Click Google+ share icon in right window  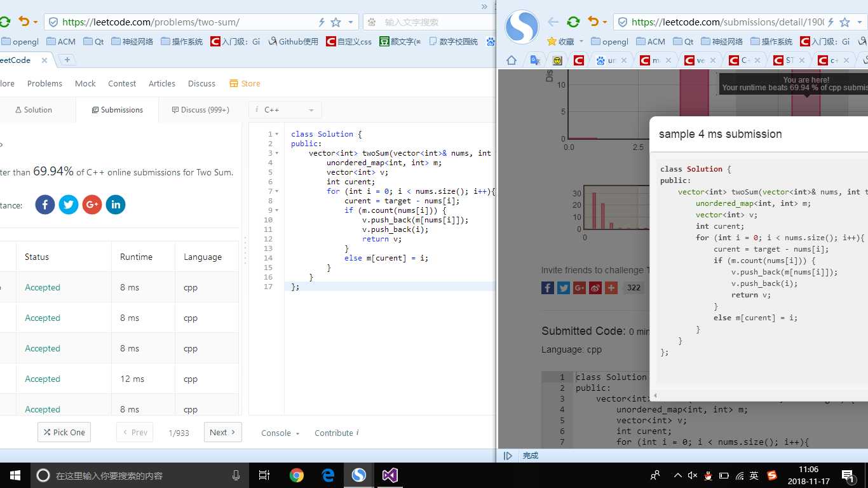[x=580, y=288]
